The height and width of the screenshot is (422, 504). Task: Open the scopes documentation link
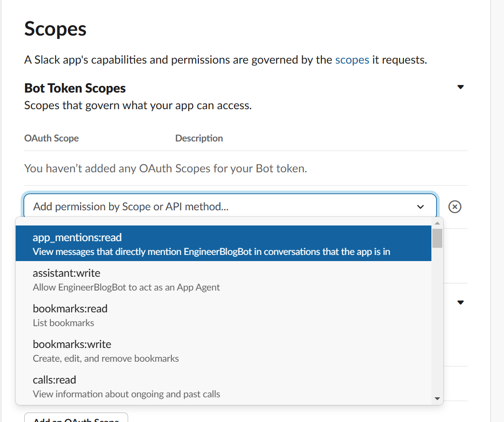pos(352,60)
